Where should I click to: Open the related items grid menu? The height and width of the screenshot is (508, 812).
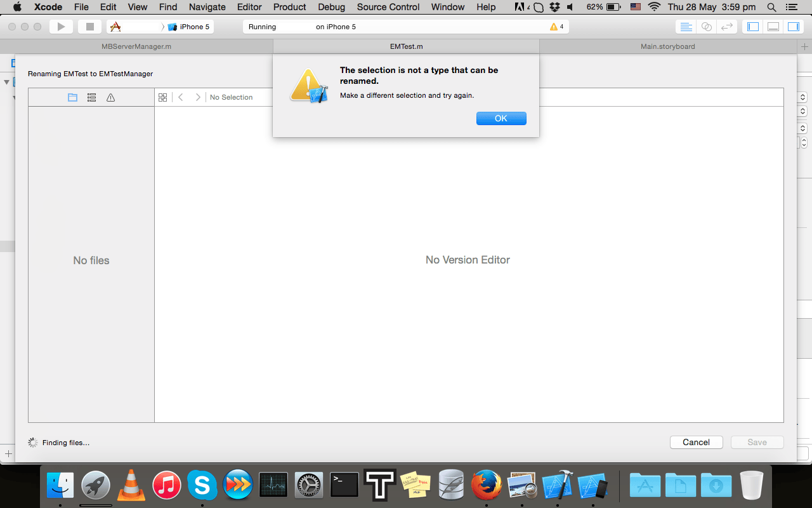162,97
